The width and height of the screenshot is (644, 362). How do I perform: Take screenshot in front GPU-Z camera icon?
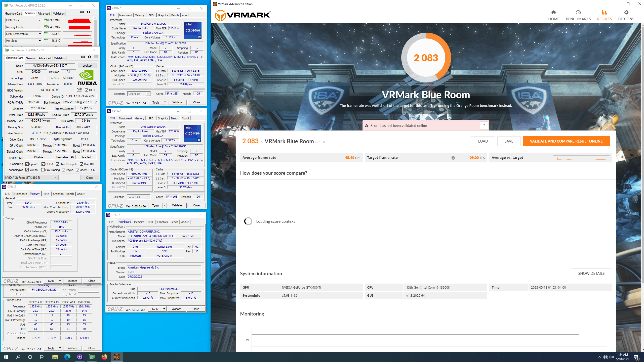click(x=83, y=57)
